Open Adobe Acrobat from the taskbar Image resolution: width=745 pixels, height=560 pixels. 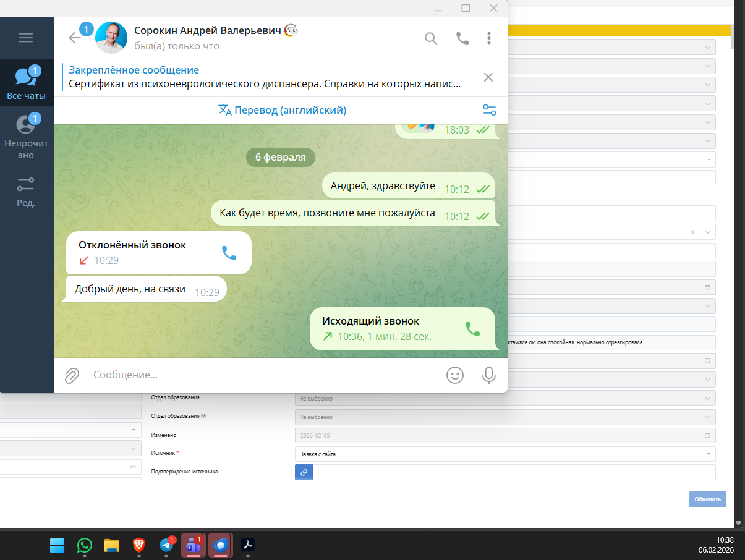[x=247, y=545]
